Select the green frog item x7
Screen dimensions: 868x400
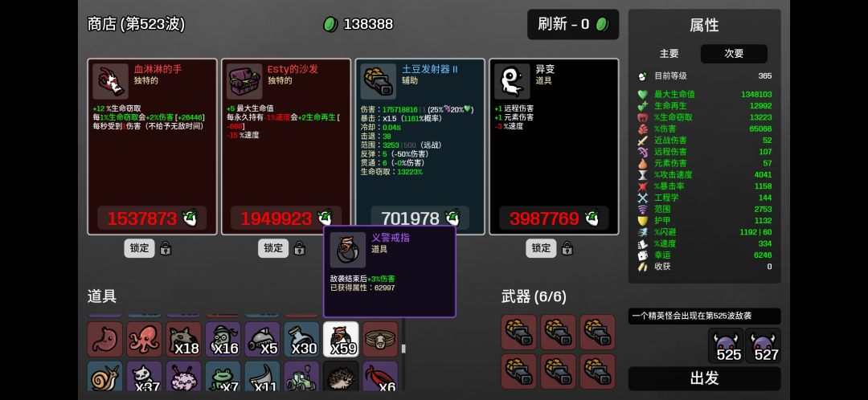click(x=223, y=376)
